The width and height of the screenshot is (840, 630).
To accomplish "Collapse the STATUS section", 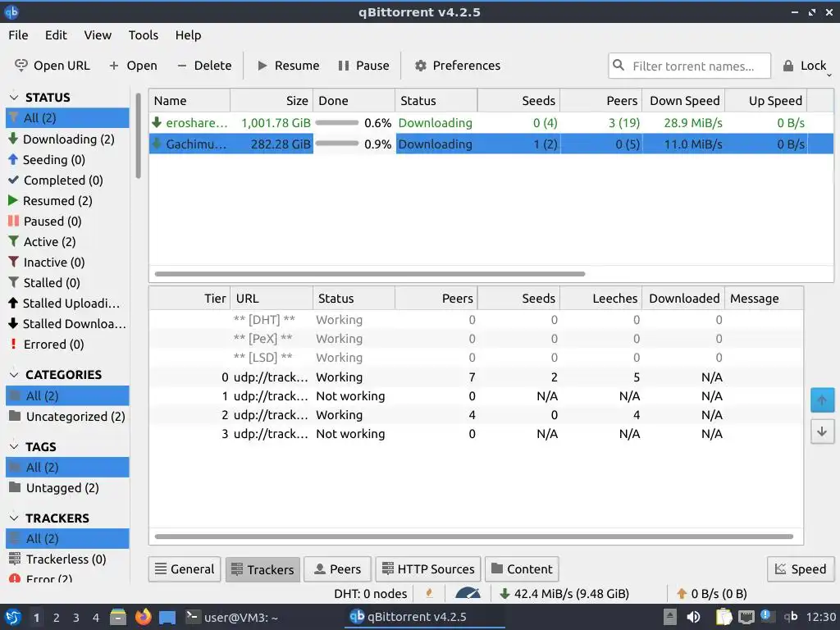I will point(15,98).
